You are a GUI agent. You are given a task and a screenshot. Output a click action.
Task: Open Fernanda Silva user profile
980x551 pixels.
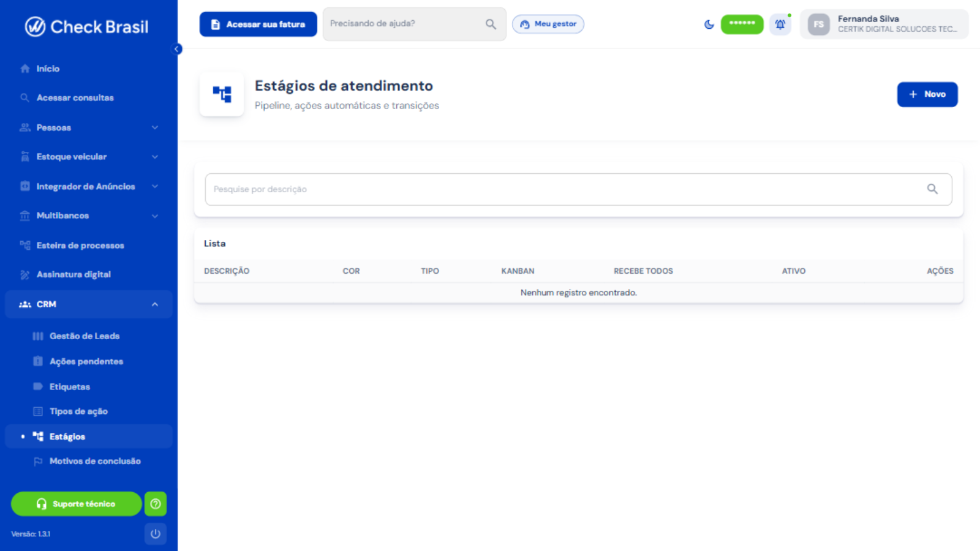point(884,24)
